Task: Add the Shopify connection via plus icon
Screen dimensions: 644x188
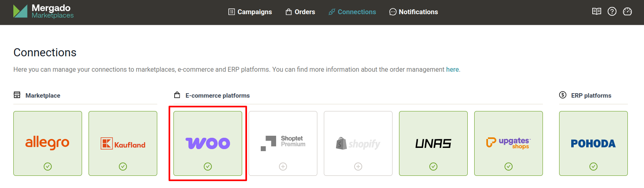Action: (x=358, y=167)
